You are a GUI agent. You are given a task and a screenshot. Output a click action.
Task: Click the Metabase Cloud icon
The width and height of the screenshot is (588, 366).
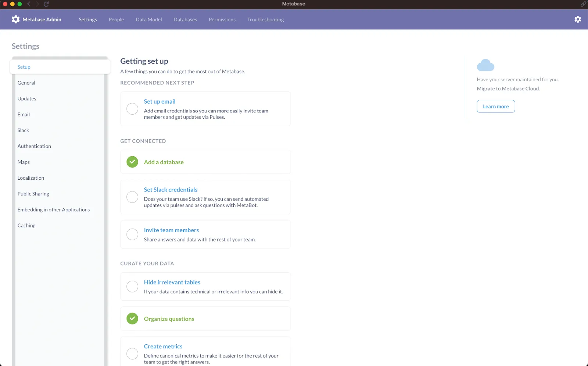(x=485, y=65)
